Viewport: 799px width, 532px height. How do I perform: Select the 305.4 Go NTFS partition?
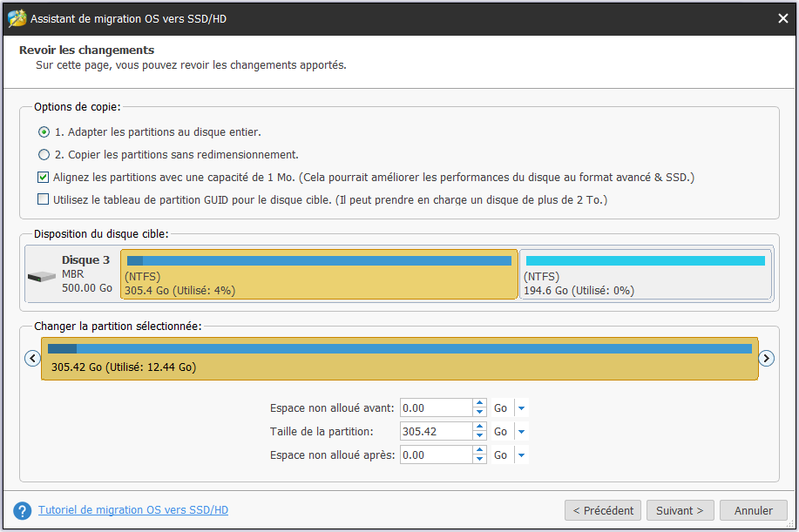(x=319, y=274)
